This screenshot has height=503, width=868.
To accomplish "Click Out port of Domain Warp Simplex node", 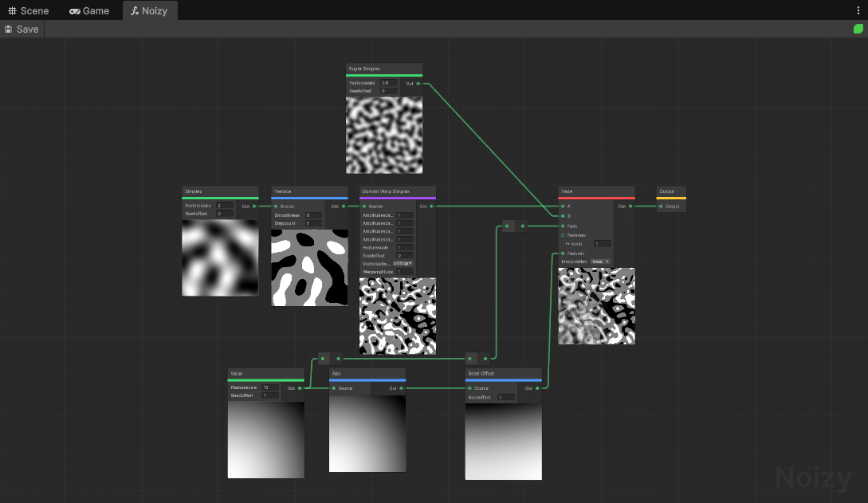I will pos(431,206).
